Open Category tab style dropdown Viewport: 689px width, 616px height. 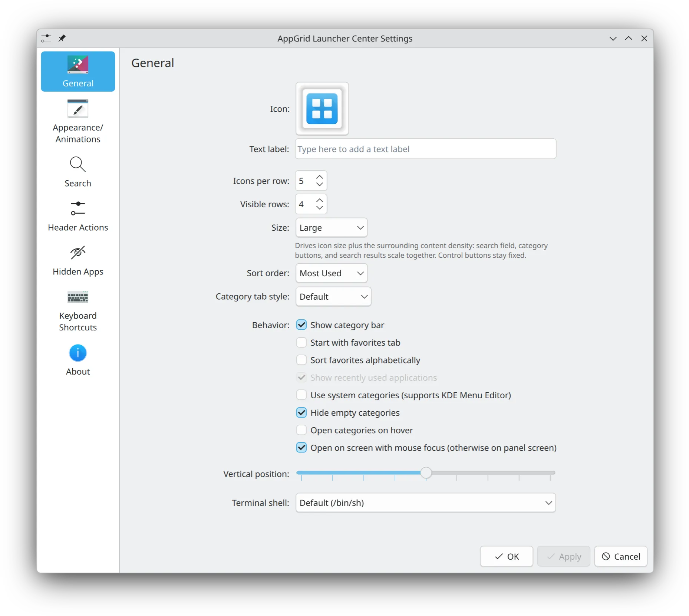[x=333, y=296]
